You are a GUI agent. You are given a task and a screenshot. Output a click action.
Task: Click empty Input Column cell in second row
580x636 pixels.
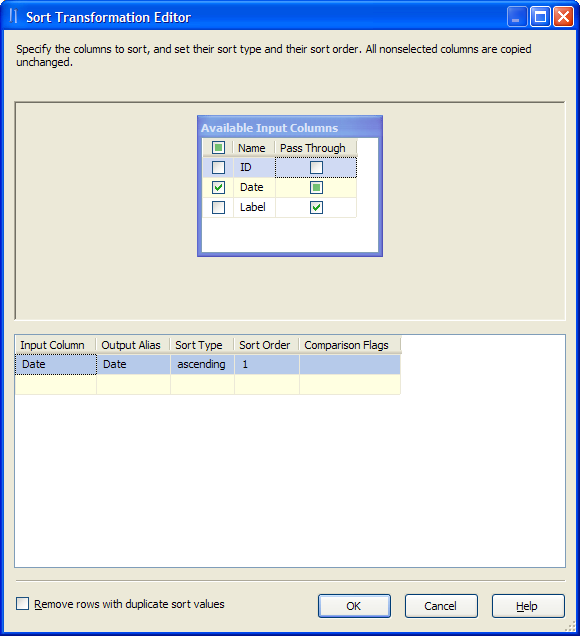(56, 384)
